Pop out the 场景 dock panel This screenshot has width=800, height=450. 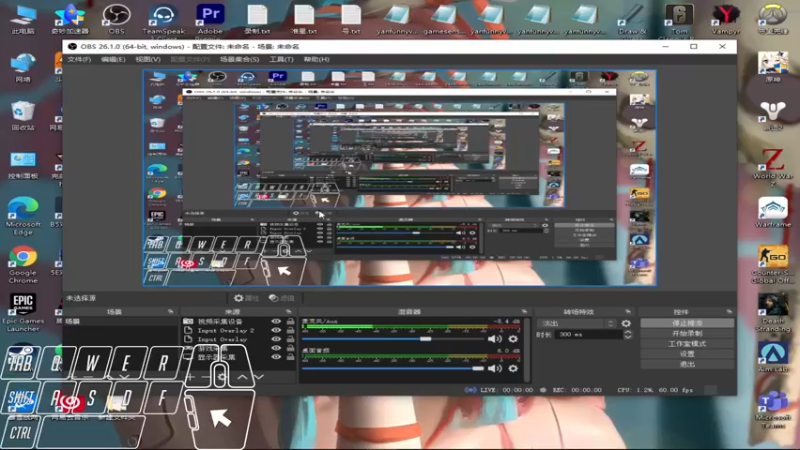170,312
